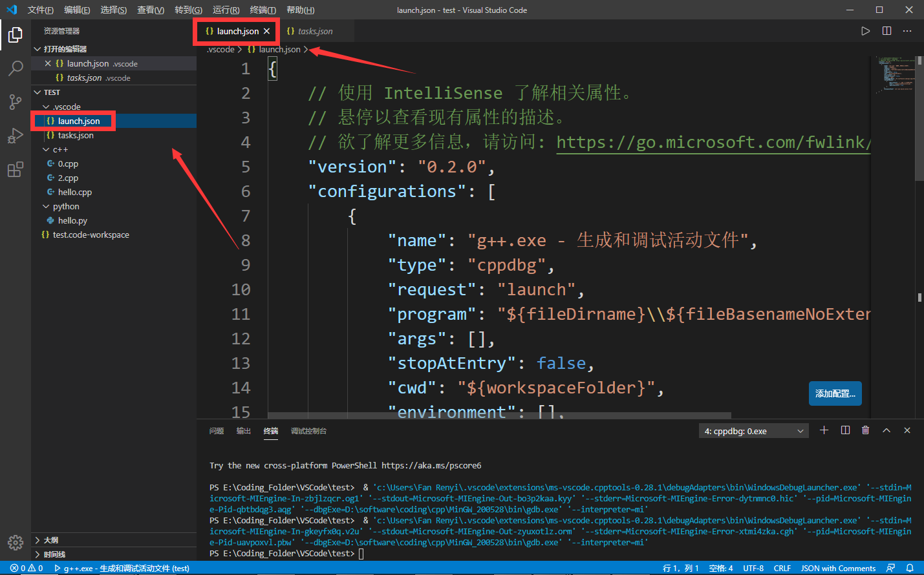Click the editor horizontal scrollbar
The height and width of the screenshot is (575, 924).
(x=499, y=415)
